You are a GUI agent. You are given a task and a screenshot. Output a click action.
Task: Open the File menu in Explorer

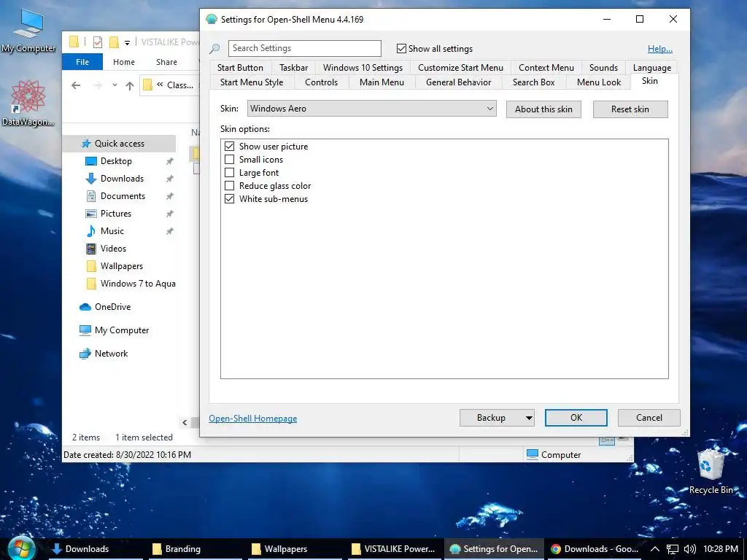click(82, 62)
